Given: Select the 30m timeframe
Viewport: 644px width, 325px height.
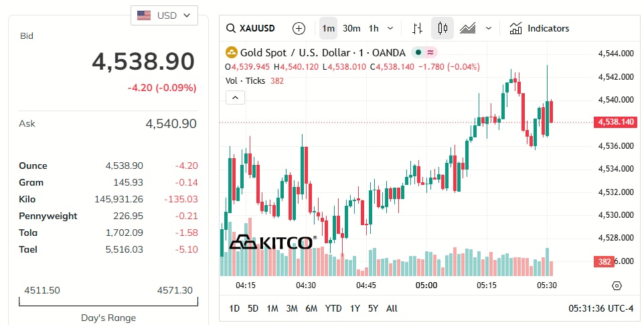Looking at the screenshot, I should coord(351,28).
